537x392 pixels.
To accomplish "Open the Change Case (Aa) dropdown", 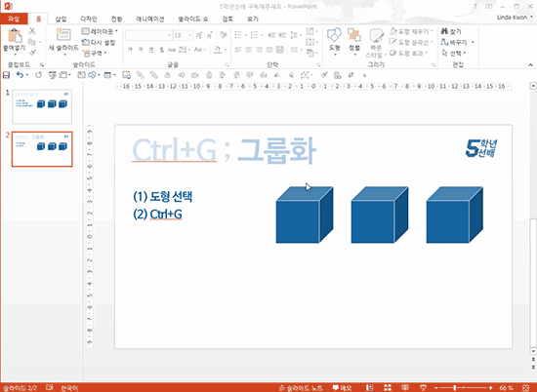I will [x=199, y=50].
